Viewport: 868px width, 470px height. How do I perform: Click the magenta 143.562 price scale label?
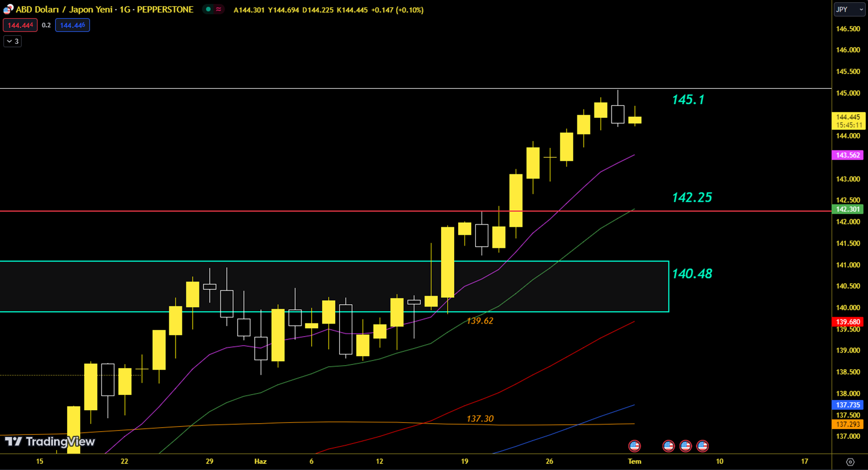(x=847, y=155)
